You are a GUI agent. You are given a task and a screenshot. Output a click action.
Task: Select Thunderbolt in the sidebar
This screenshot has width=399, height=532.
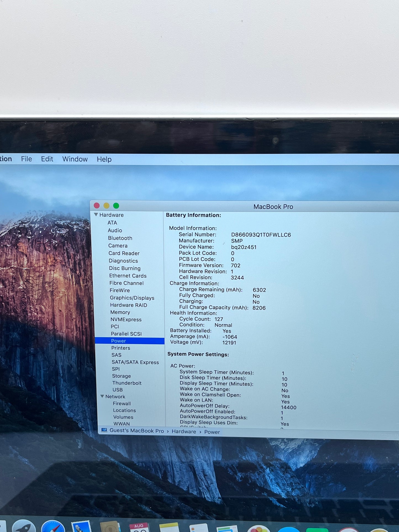pyautogui.click(x=127, y=383)
